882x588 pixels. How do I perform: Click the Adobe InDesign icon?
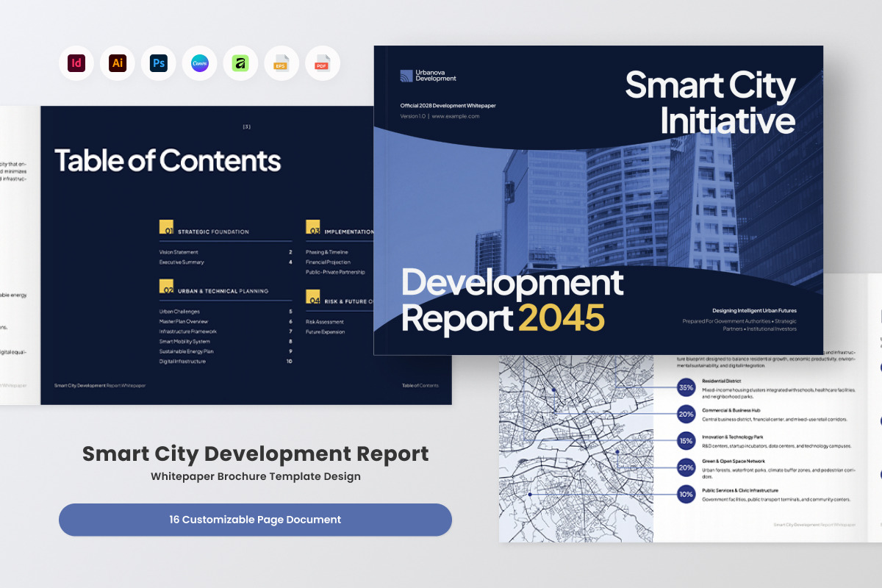coord(76,63)
